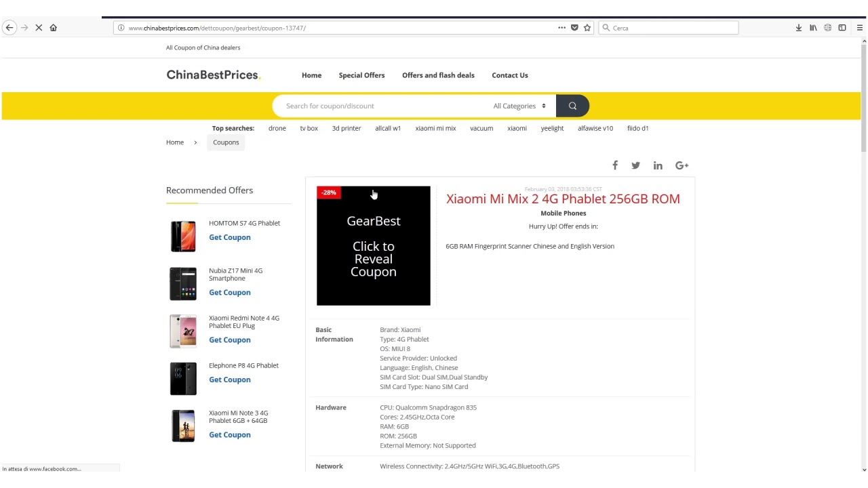
Task: Stop page loading with the X button
Action: click(39, 28)
